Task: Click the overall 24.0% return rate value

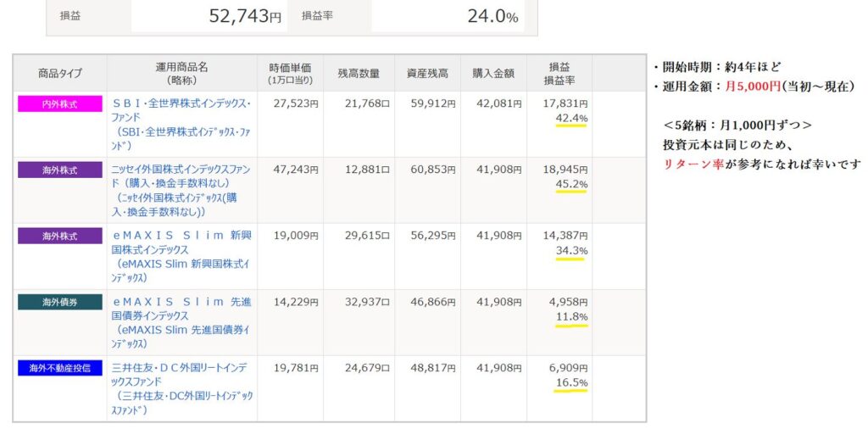Action: [492, 16]
